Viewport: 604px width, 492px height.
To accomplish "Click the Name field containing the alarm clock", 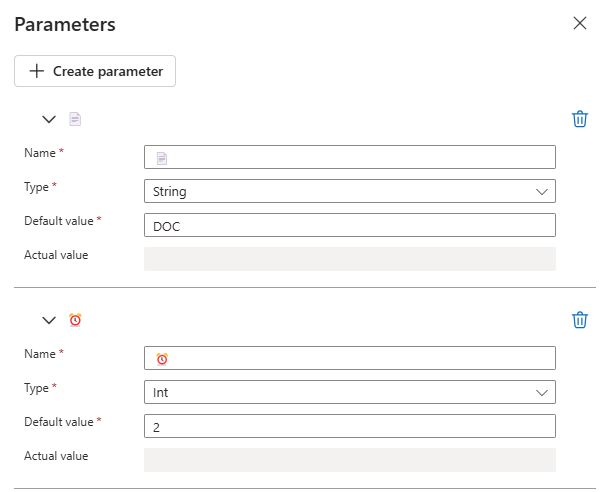I will pyautogui.click(x=349, y=358).
